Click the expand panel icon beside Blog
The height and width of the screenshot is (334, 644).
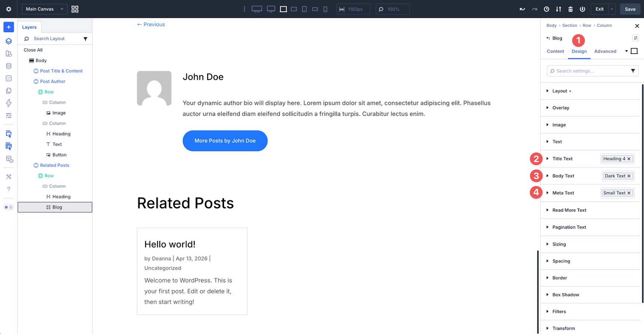click(x=635, y=38)
